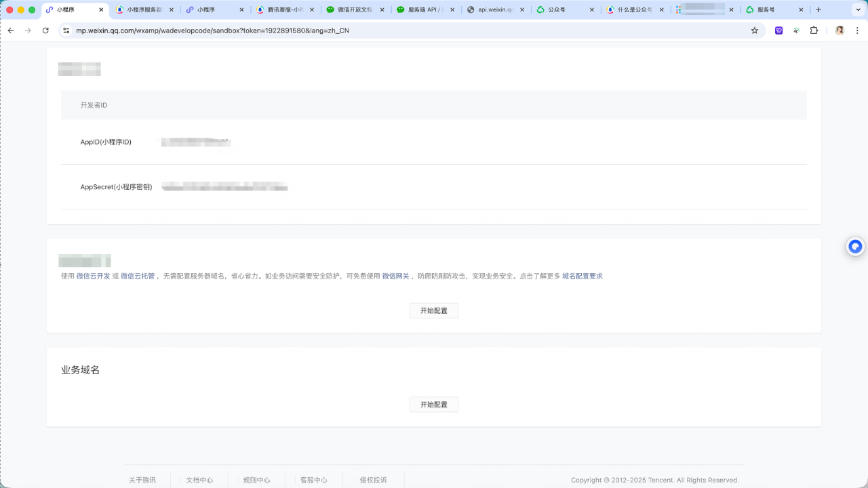Image resolution: width=868 pixels, height=488 pixels.
Task: Click the 开发者ID header text
Action: point(94,105)
